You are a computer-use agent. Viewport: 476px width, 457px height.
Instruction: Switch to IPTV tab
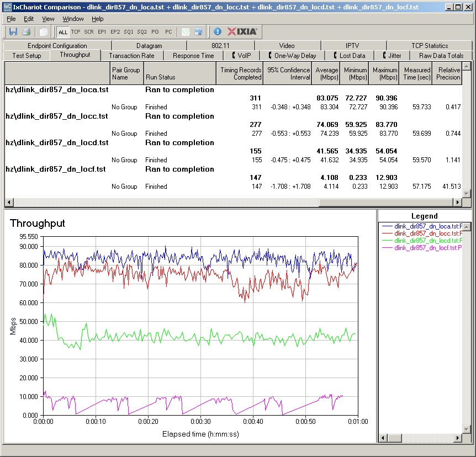352,45
